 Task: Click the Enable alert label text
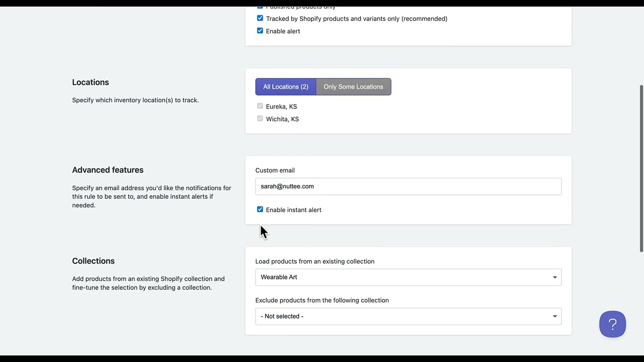pos(283,31)
